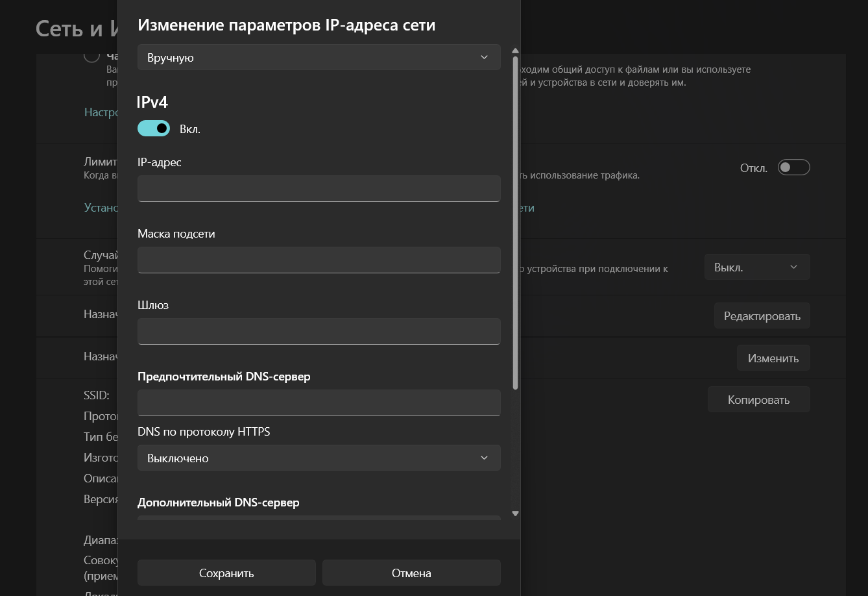Click the Сохранить button

pyautogui.click(x=226, y=573)
